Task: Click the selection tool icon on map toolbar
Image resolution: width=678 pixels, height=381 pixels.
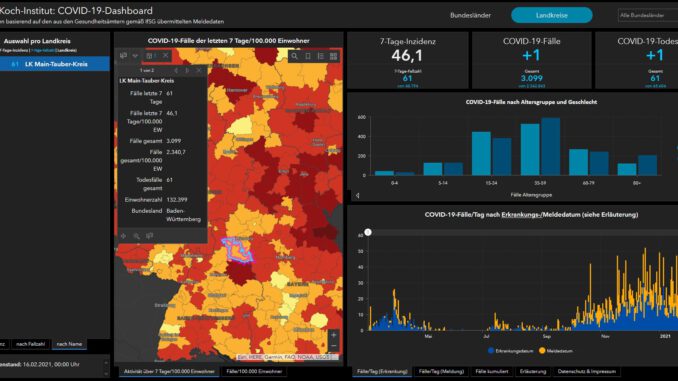Action: coord(123,55)
